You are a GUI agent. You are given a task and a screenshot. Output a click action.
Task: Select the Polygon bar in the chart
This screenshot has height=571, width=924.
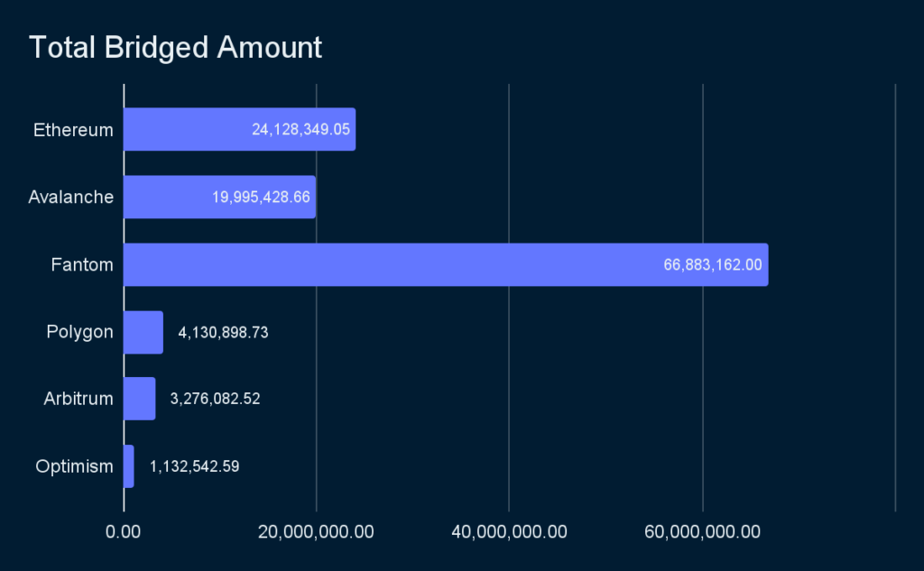143,332
